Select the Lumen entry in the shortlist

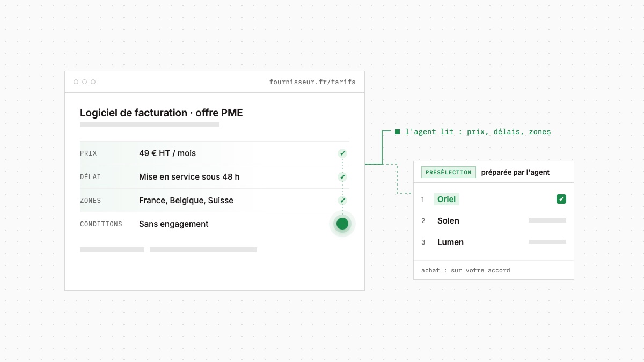point(450,242)
